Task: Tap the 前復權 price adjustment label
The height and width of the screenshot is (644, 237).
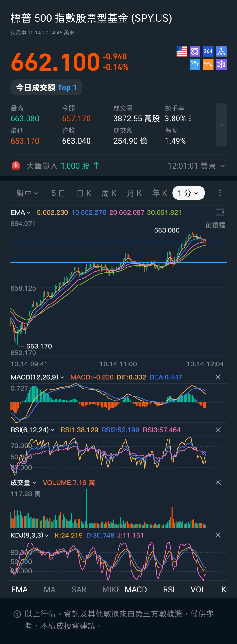Action: (215, 225)
